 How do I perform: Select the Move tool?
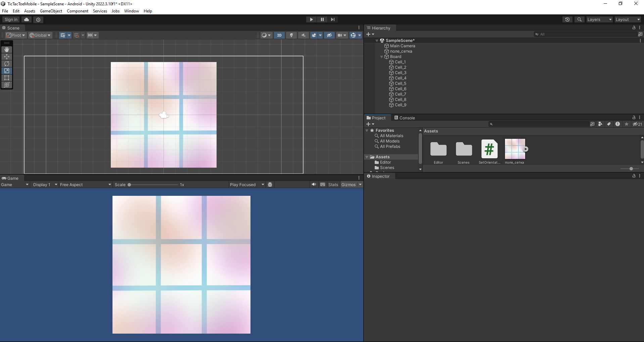7,57
